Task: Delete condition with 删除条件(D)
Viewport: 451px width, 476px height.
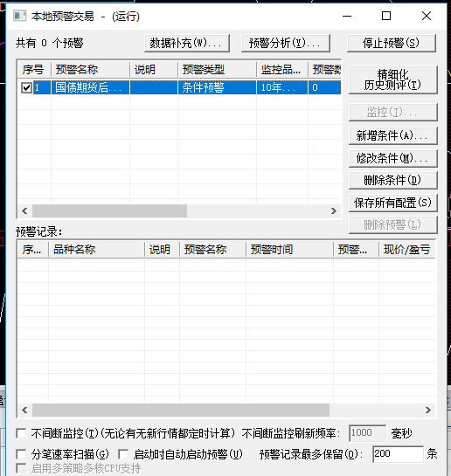Action: (x=393, y=180)
